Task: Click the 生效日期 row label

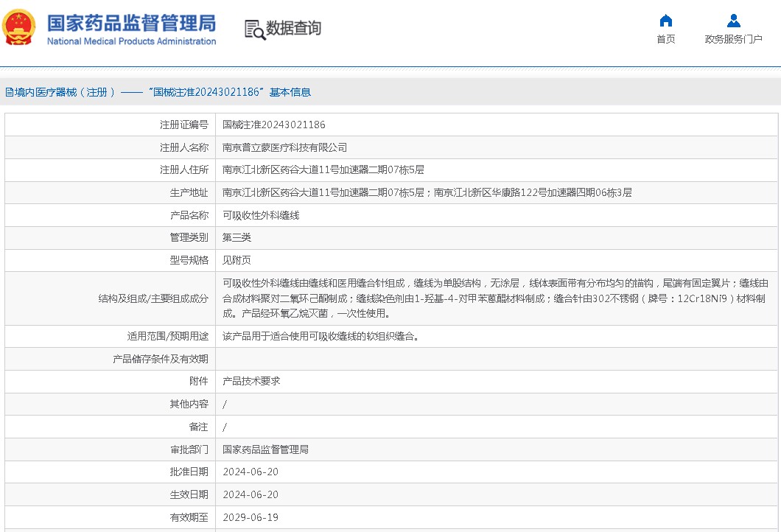Action: [189, 494]
